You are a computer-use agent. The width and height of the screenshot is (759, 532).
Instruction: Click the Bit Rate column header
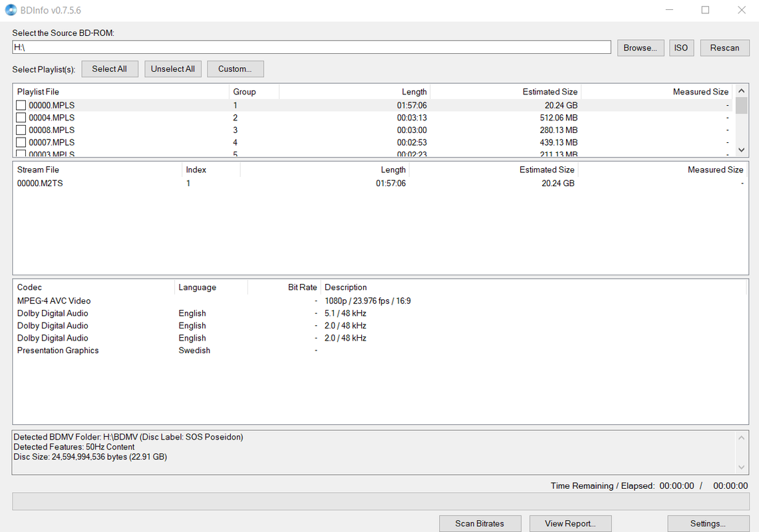coord(284,287)
